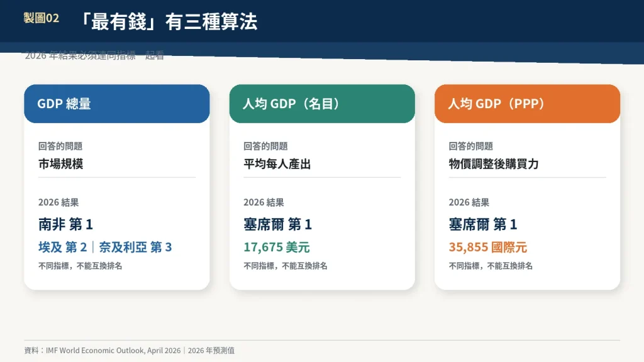The width and height of the screenshot is (644, 362).
Task: Click the result 南非 第 1
Action: click(x=65, y=224)
